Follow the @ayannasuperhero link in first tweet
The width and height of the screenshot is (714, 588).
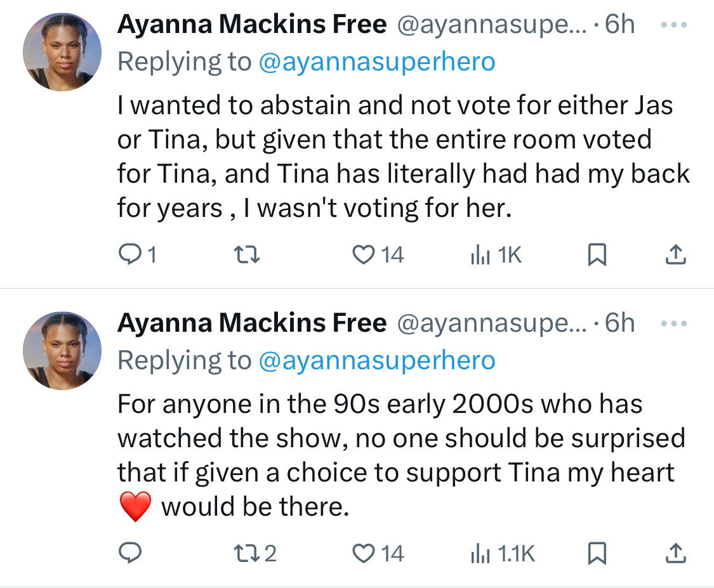click(x=377, y=62)
